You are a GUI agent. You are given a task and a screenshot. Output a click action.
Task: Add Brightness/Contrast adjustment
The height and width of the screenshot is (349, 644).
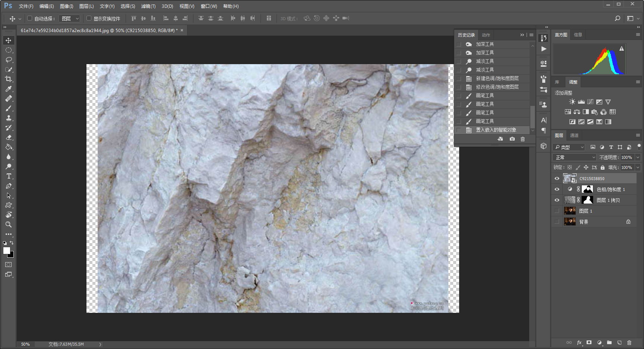click(572, 102)
